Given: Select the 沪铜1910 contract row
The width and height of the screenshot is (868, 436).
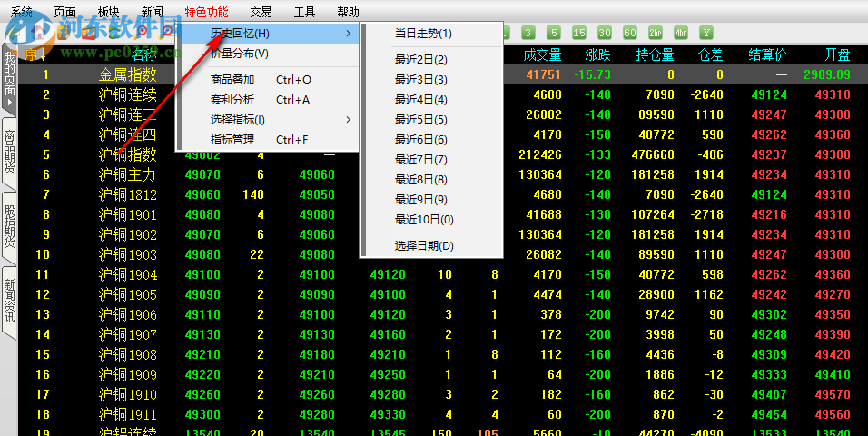Looking at the screenshot, I should 443,394.
